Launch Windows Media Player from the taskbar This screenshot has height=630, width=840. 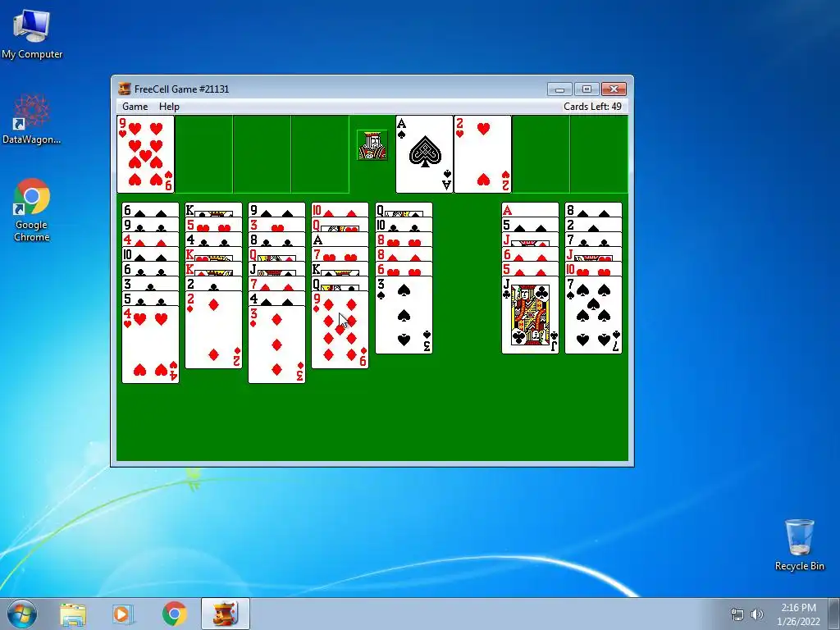pos(121,614)
